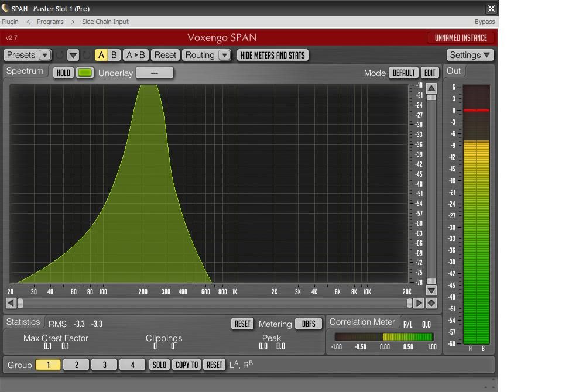The image size is (562, 392).
Task: Click the undo circular arrow icon
Action: tap(60, 55)
